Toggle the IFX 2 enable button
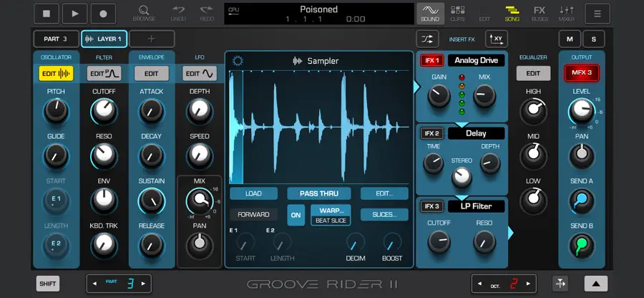 432,133
